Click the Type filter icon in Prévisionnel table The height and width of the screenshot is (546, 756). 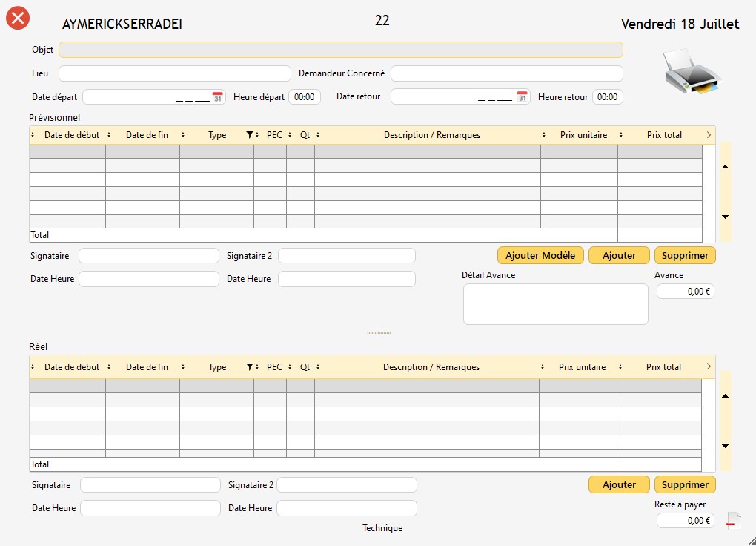click(250, 135)
